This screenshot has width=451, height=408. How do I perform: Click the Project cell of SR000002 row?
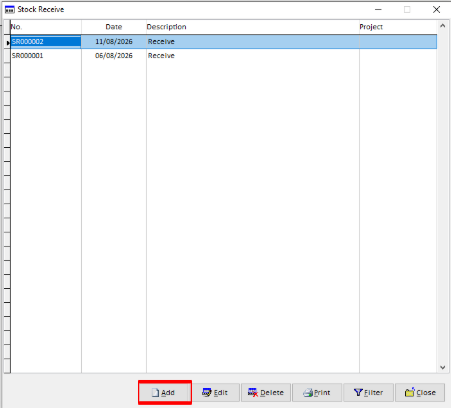pyautogui.click(x=398, y=42)
